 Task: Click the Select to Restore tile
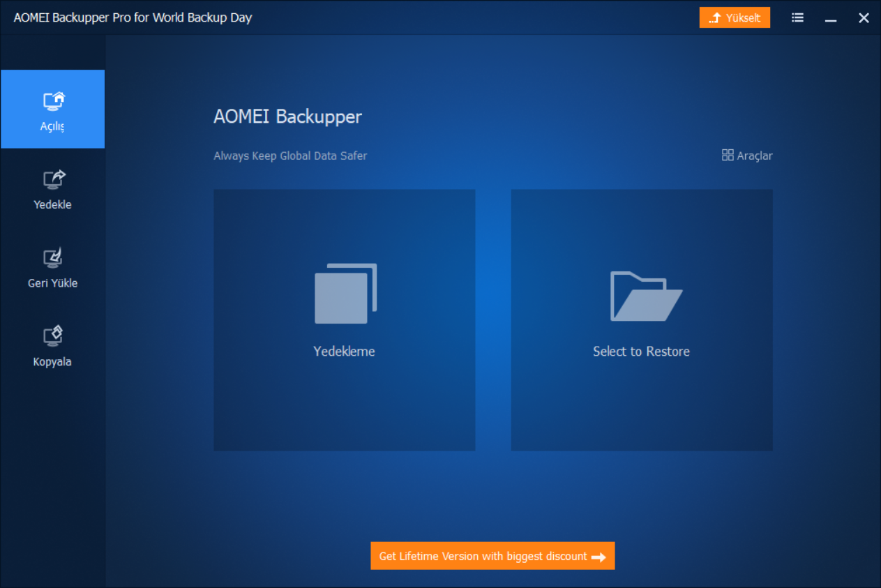pos(642,320)
